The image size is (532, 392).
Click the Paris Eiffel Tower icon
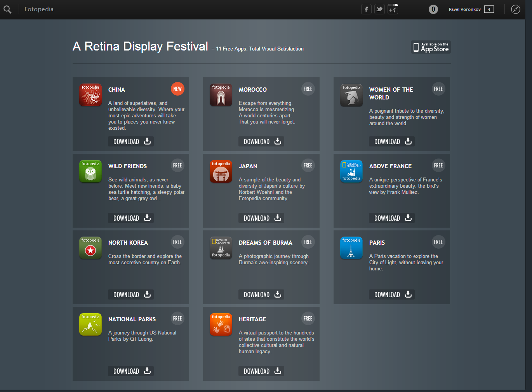click(x=351, y=248)
